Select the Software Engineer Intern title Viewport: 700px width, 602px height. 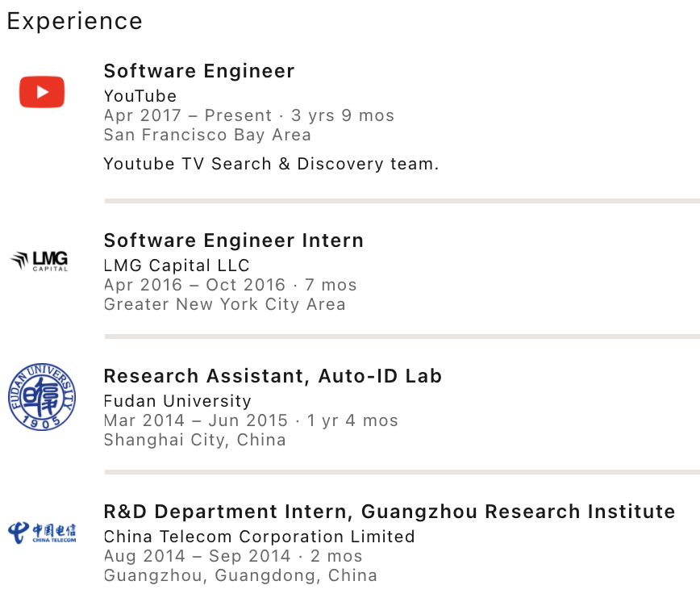pyautogui.click(x=234, y=240)
